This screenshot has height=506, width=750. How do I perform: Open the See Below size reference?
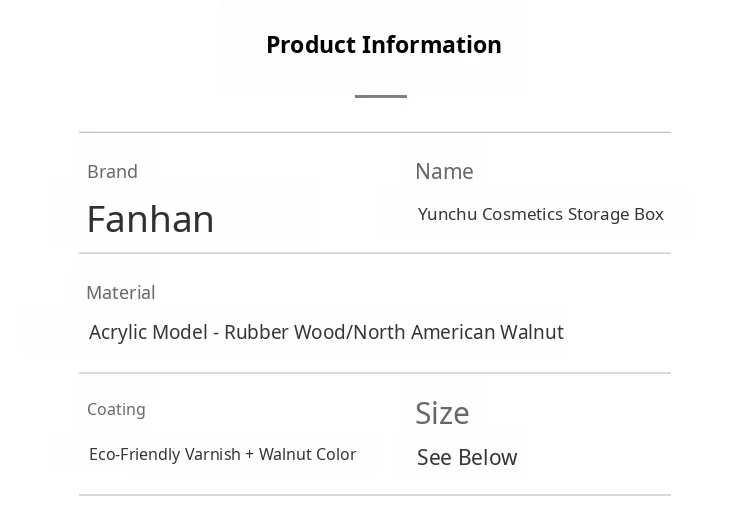[x=467, y=457]
